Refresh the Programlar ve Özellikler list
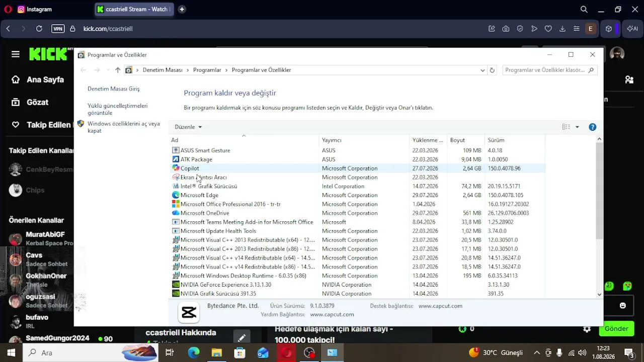This screenshot has width=644, height=362. pyautogui.click(x=492, y=70)
